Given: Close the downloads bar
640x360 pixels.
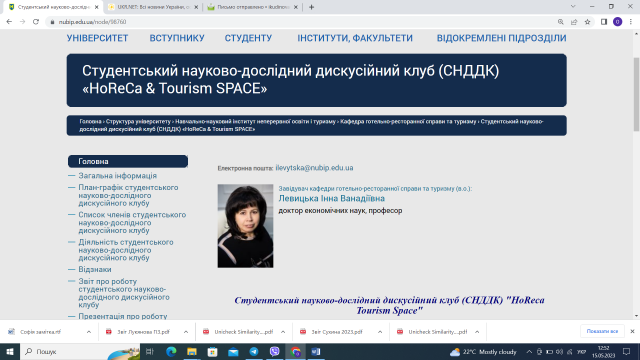Looking at the screenshot, I should coord(632,331).
